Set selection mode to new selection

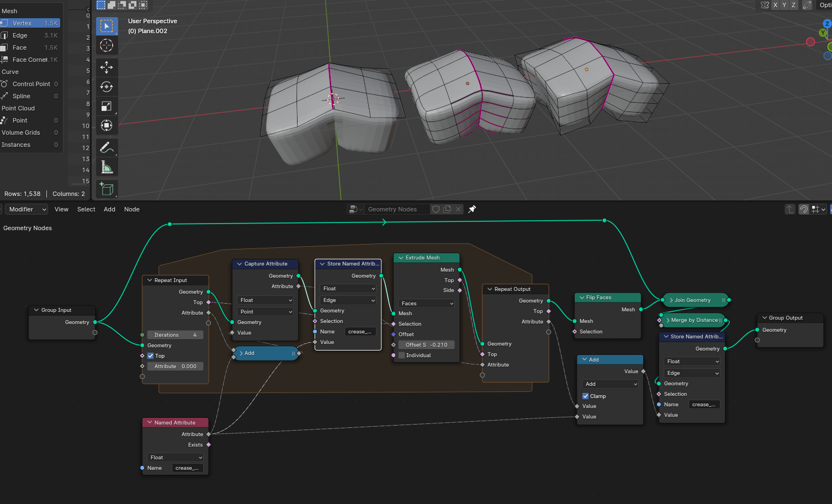[x=101, y=5]
